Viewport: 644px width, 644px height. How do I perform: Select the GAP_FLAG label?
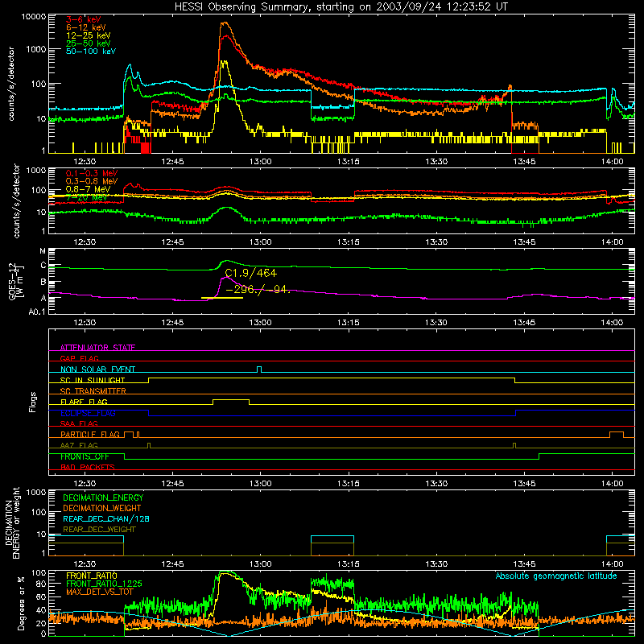[x=79, y=358]
